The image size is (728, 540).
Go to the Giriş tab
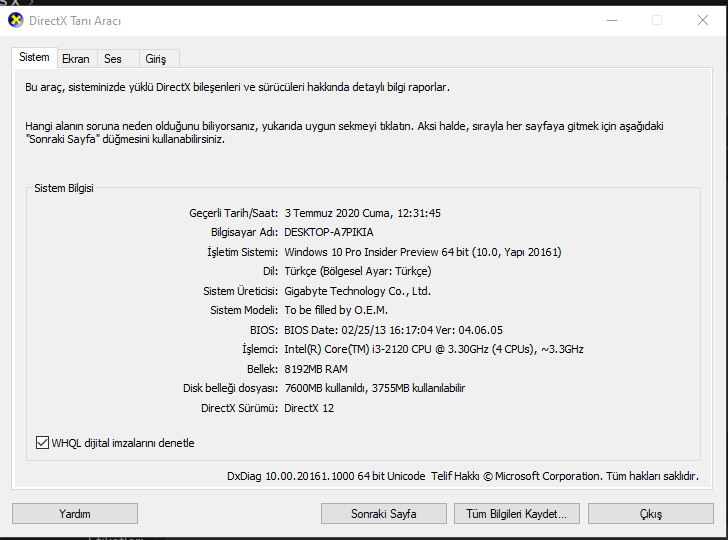click(155, 59)
